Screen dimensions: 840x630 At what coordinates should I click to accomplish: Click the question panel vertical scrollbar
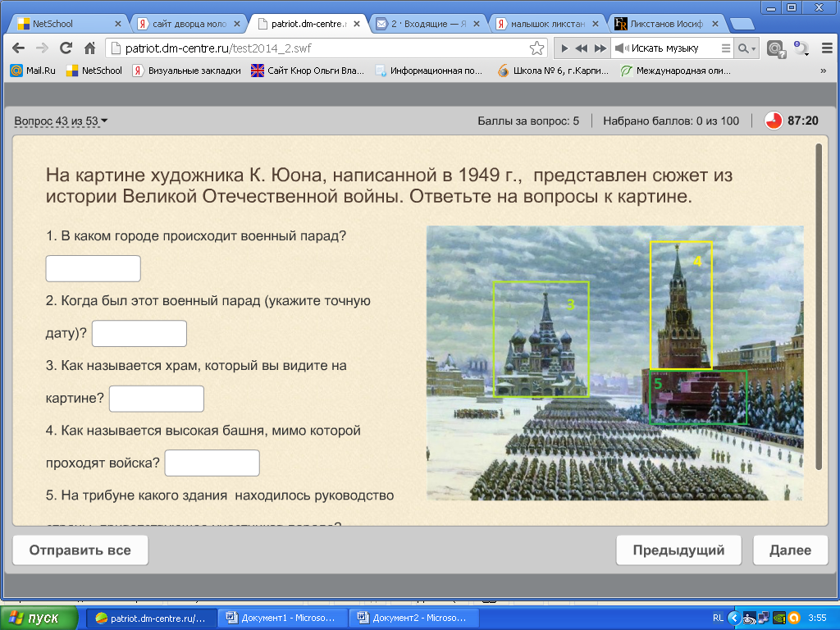[x=818, y=307]
